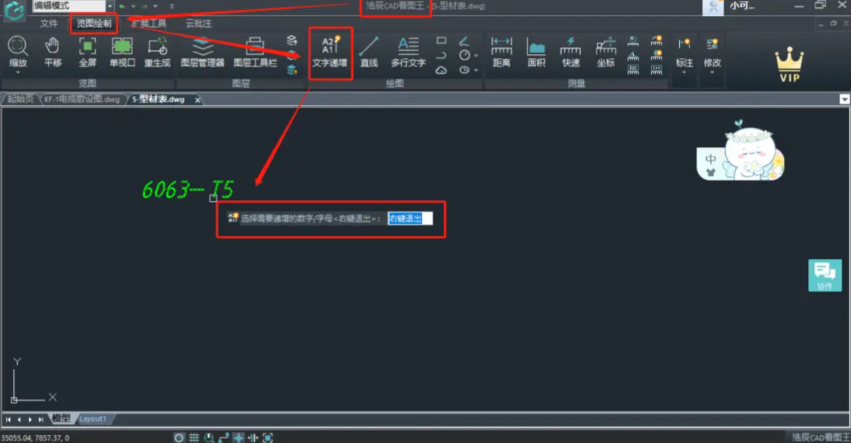The height and width of the screenshot is (443, 851).
Task: Open the 图层管理器 layer manager
Action: (202, 51)
